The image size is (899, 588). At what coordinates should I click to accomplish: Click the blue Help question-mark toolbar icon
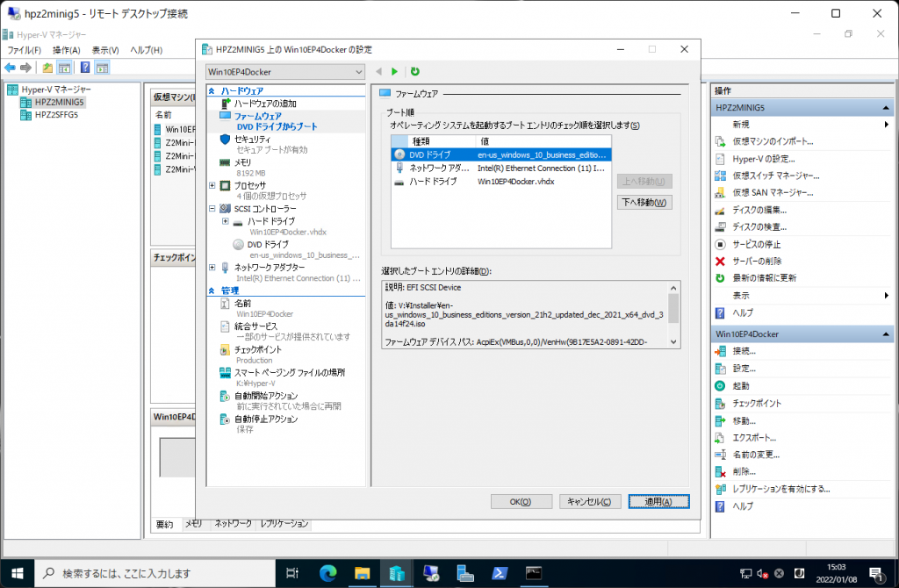[x=85, y=68]
